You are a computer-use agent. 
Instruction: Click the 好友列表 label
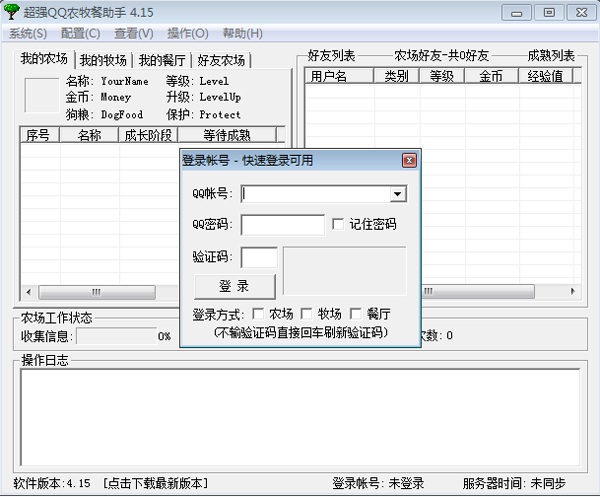tap(331, 56)
